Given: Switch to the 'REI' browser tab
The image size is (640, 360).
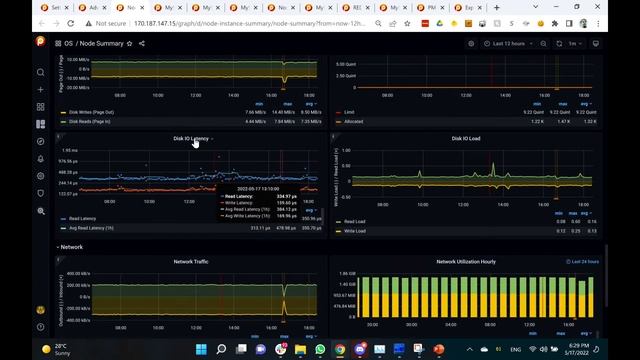Looking at the screenshot, I should pyautogui.click(x=357, y=7).
